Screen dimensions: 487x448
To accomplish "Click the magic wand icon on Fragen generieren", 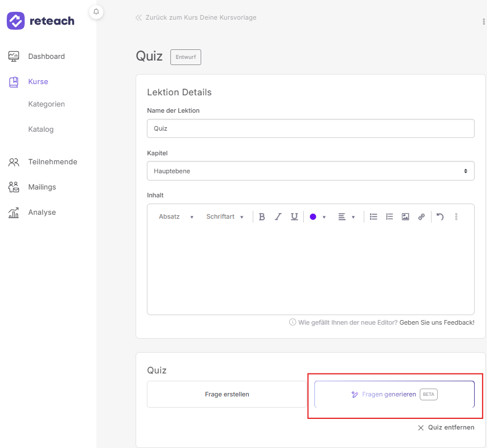I will [x=355, y=394].
